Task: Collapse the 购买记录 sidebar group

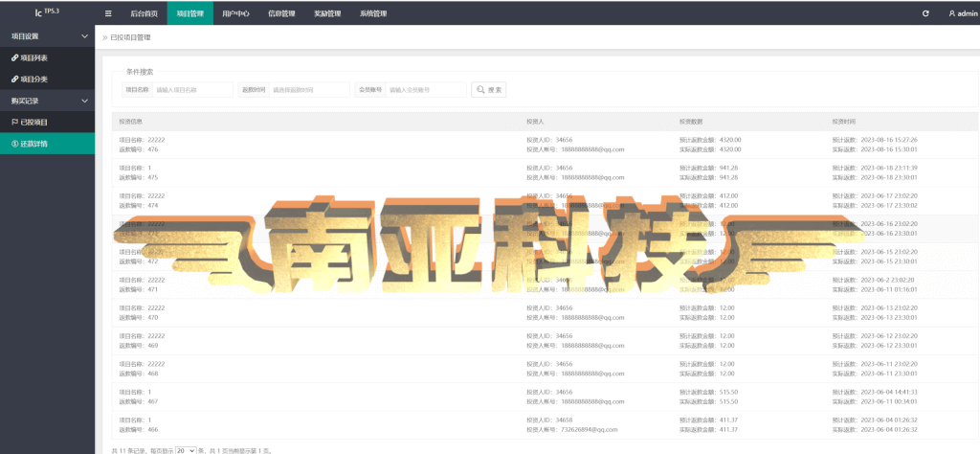Action: pyautogui.click(x=48, y=101)
